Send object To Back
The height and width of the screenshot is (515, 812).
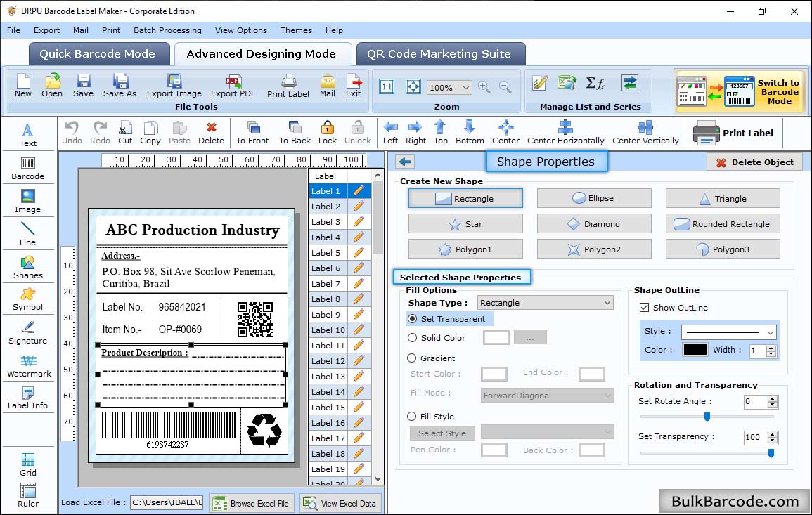pyautogui.click(x=295, y=133)
